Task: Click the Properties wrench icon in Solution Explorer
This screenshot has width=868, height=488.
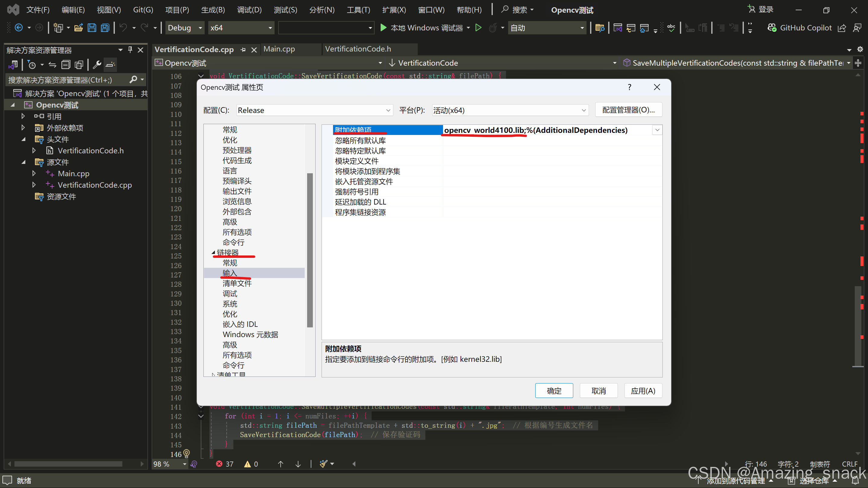Action: (x=97, y=65)
